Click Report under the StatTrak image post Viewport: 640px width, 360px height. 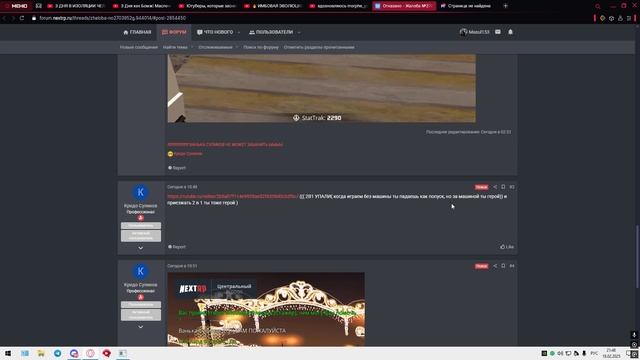(177, 168)
